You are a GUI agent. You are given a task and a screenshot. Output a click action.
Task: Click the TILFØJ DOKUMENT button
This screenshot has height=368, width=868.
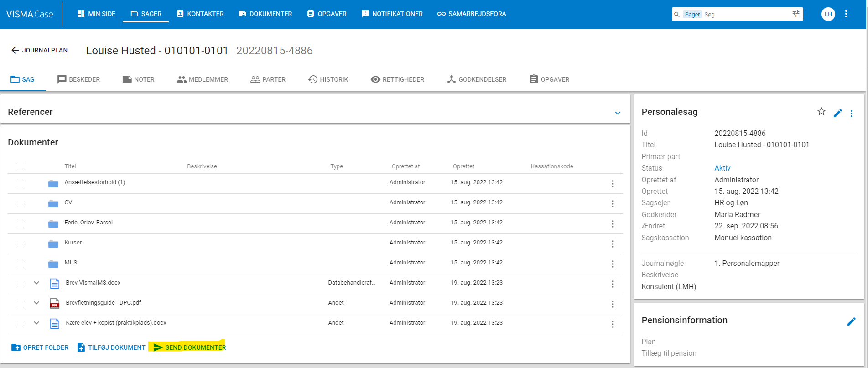(x=111, y=347)
